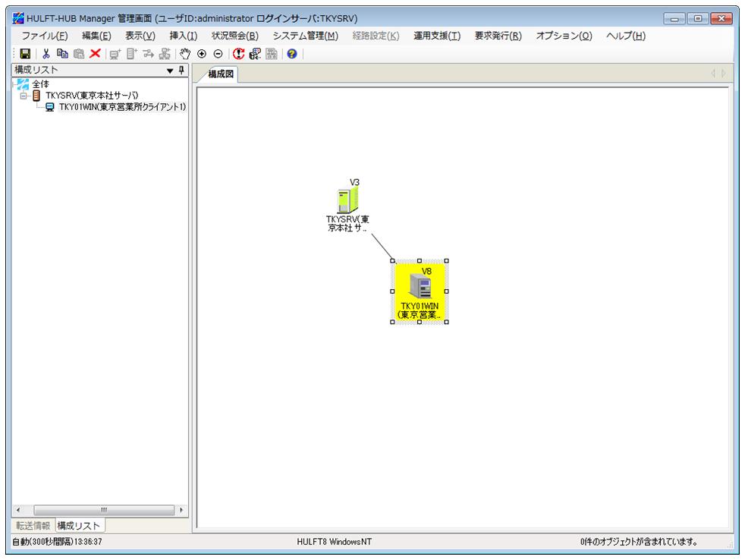Click the tab scroll left arrow
745x560 pixels.
click(x=712, y=73)
